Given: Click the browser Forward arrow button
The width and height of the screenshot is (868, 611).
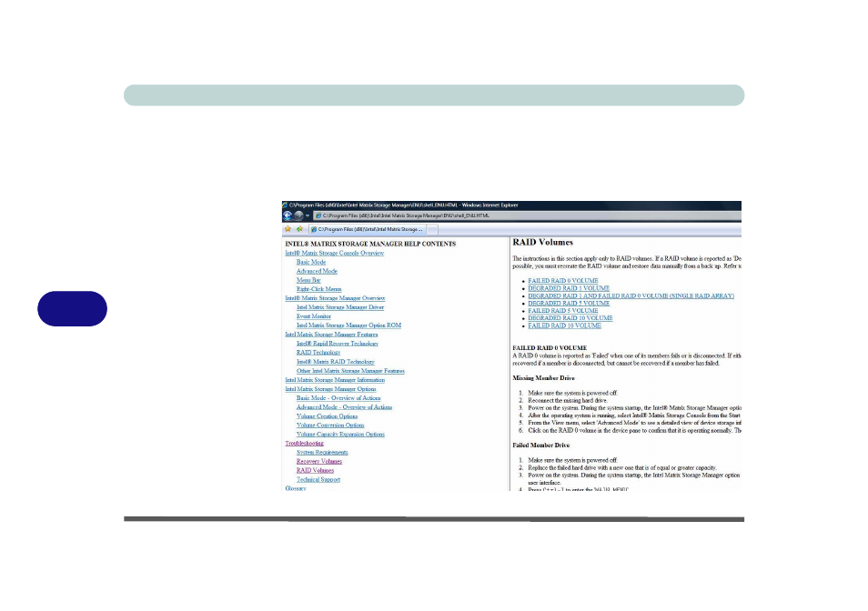Looking at the screenshot, I should [299, 215].
